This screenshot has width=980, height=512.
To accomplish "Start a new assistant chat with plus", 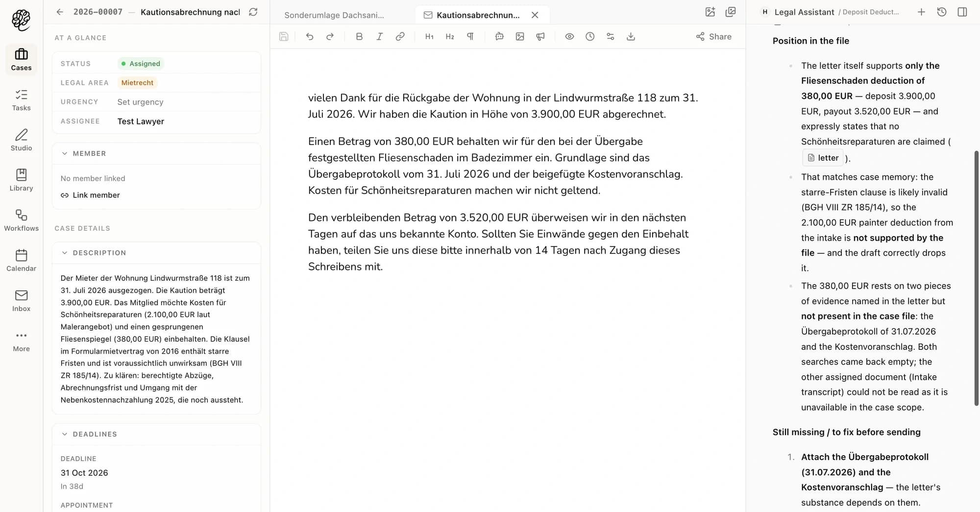I will [x=921, y=12].
